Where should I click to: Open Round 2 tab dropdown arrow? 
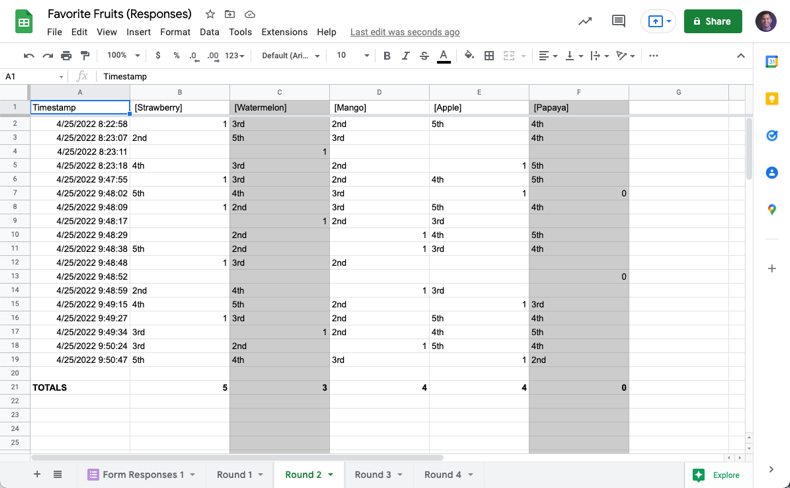point(331,475)
